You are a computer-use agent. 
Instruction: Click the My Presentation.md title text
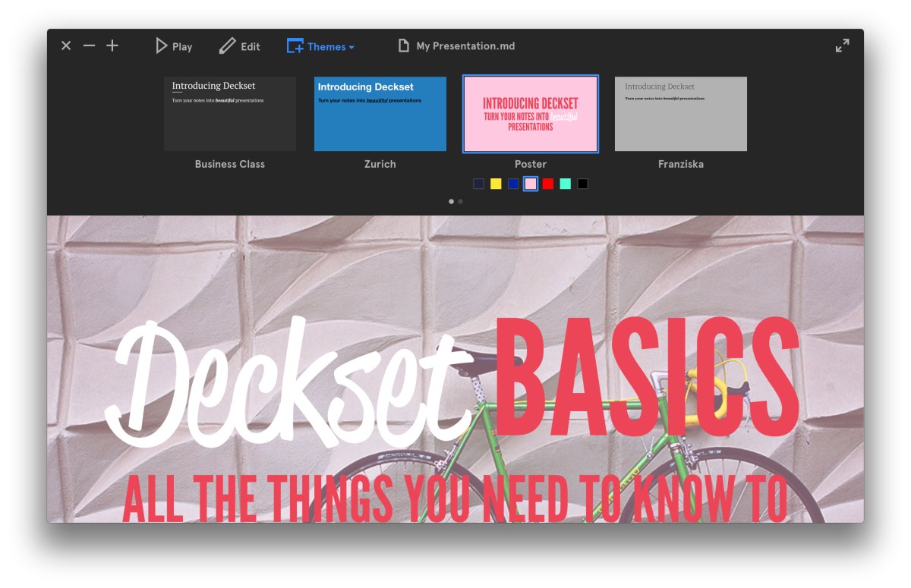click(465, 46)
